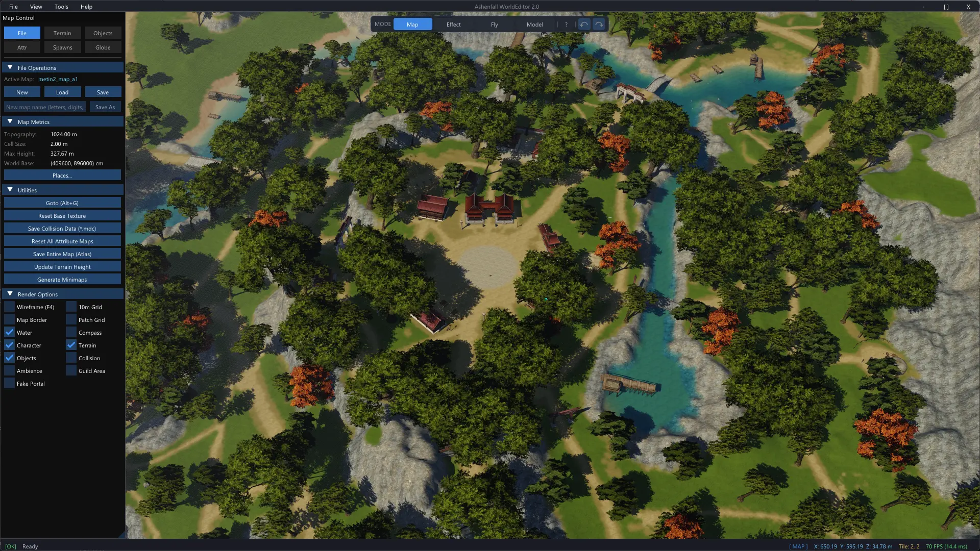Screen dimensions: 980x551
Task: Enable the Map Border checkbox
Action: (9, 319)
